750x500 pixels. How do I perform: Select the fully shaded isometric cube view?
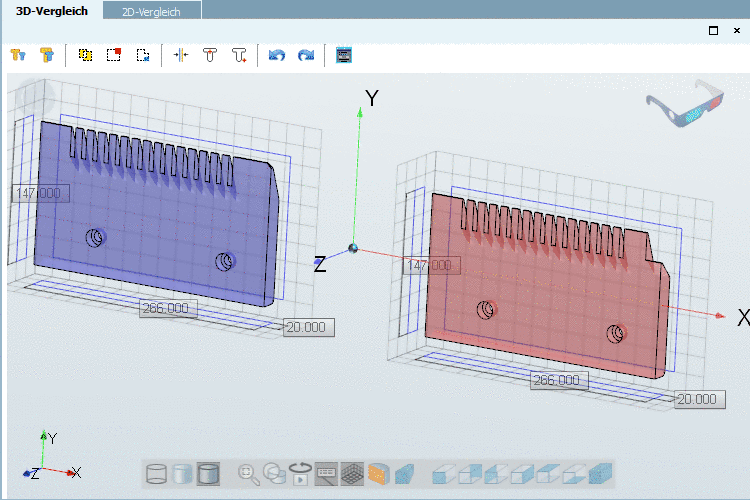(600, 474)
